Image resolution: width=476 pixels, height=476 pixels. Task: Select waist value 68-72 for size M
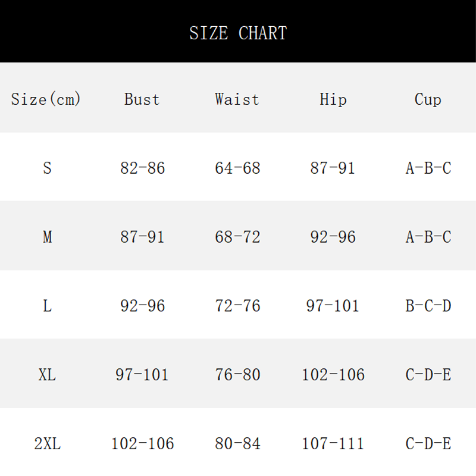click(x=237, y=237)
